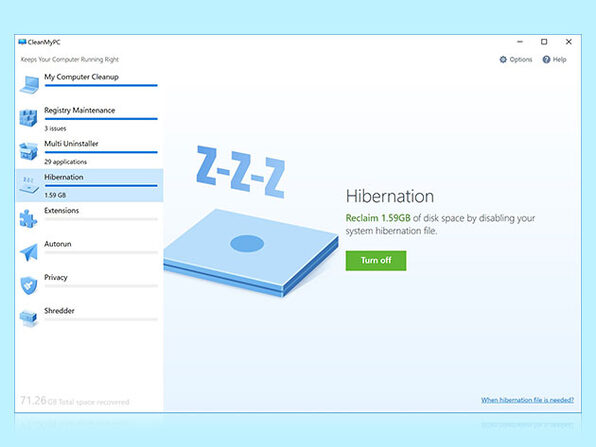Go to Privacy section label

pyautogui.click(x=55, y=277)
